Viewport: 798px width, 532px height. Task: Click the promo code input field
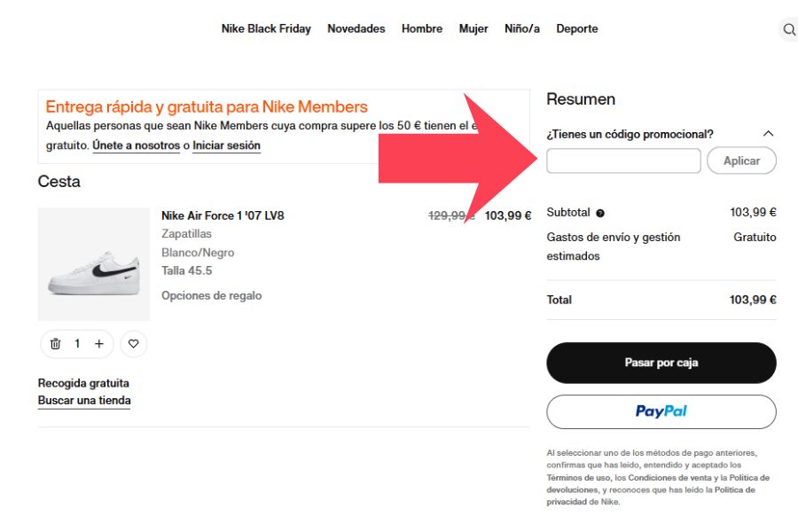click(623, 160)
